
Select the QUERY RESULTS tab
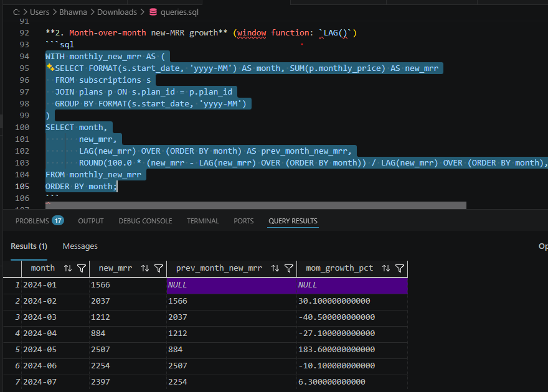click(x=293, y=221)
